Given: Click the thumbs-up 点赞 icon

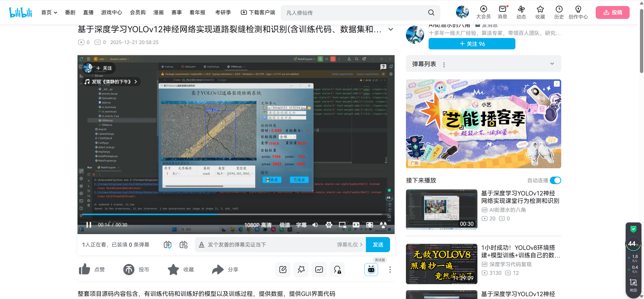Looking at the screenshot, I should click(x=85, y=270).
